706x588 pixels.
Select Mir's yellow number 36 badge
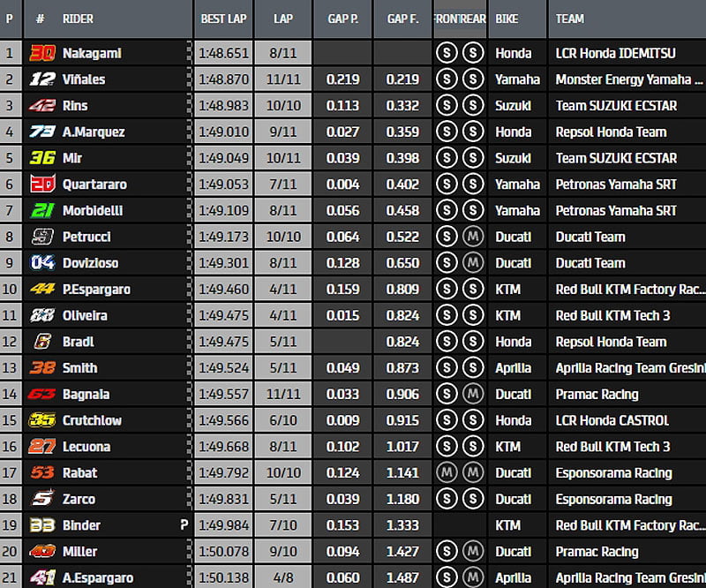(x=41, y=158)
